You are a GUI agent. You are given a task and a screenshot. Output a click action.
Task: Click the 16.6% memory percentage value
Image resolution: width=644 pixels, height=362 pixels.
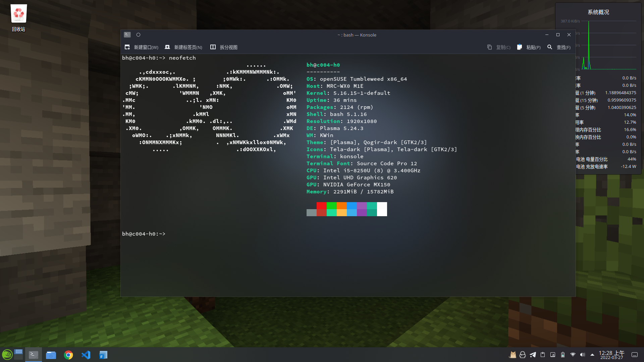630,130
